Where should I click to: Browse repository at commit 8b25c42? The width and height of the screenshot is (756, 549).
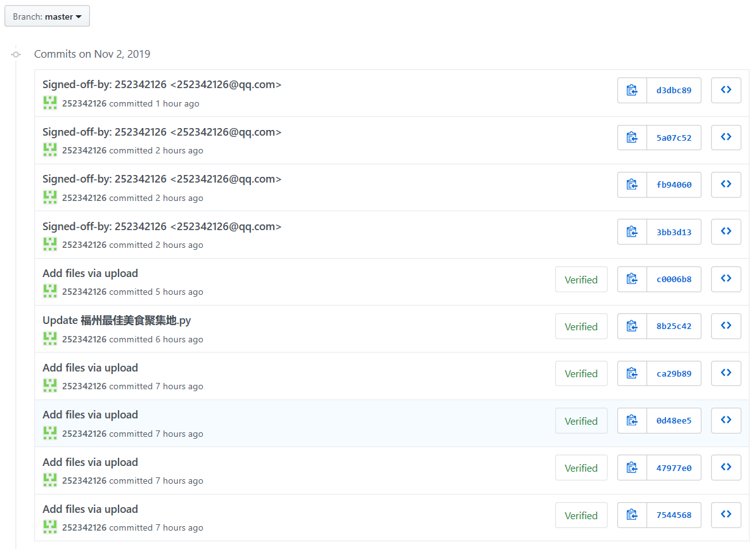[x=726, y=326]
